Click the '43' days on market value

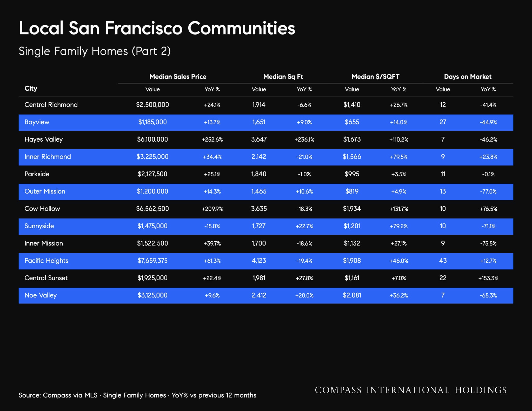click(x=443, y=261)
